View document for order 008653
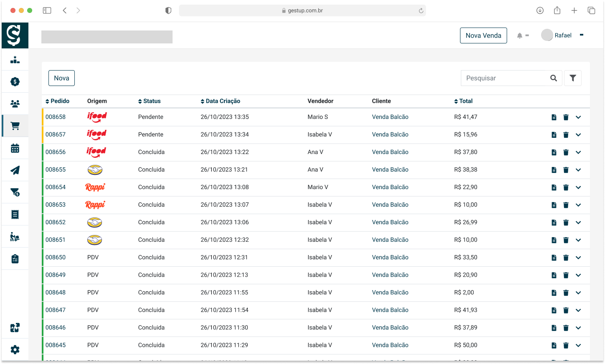605x364 pixels. pos(554,205)
